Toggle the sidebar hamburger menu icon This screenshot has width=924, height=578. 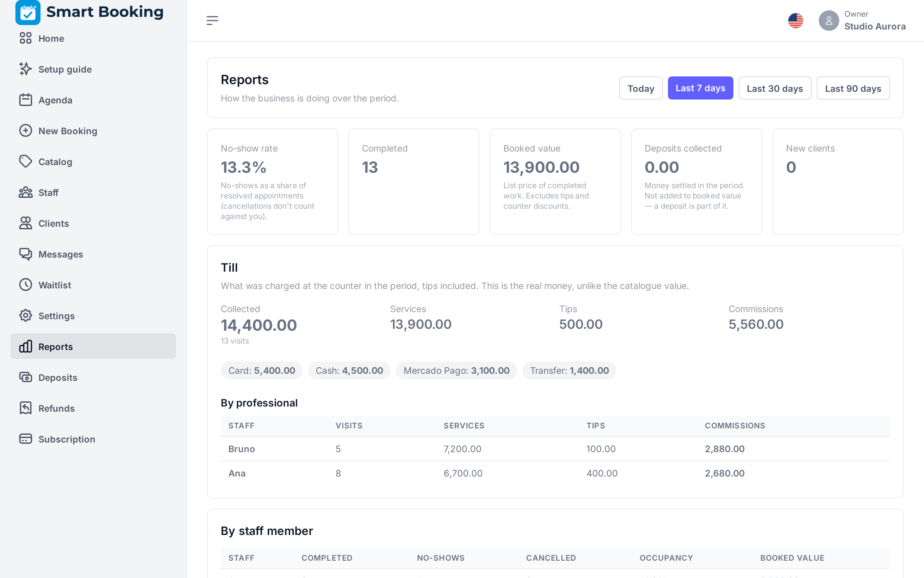[212, 20]
